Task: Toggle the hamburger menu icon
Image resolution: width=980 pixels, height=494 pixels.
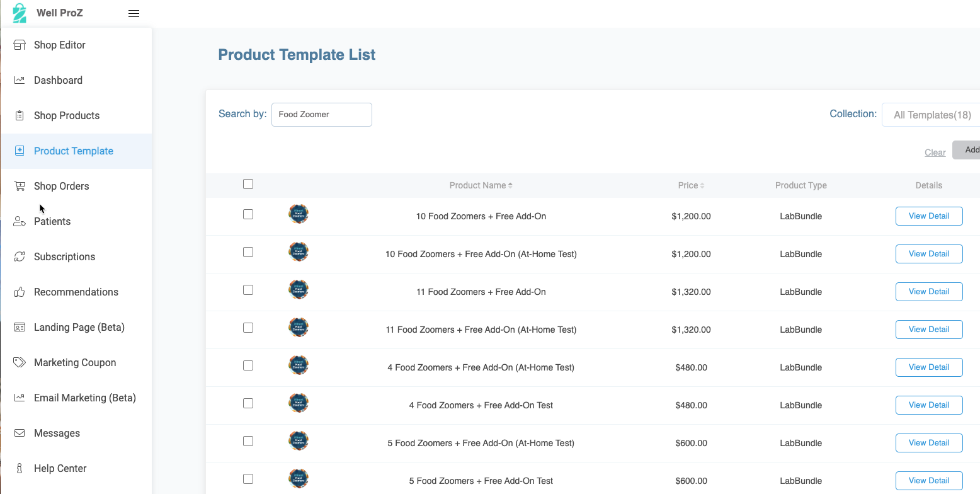Action: pyautogui.click(x=134, y=13)
